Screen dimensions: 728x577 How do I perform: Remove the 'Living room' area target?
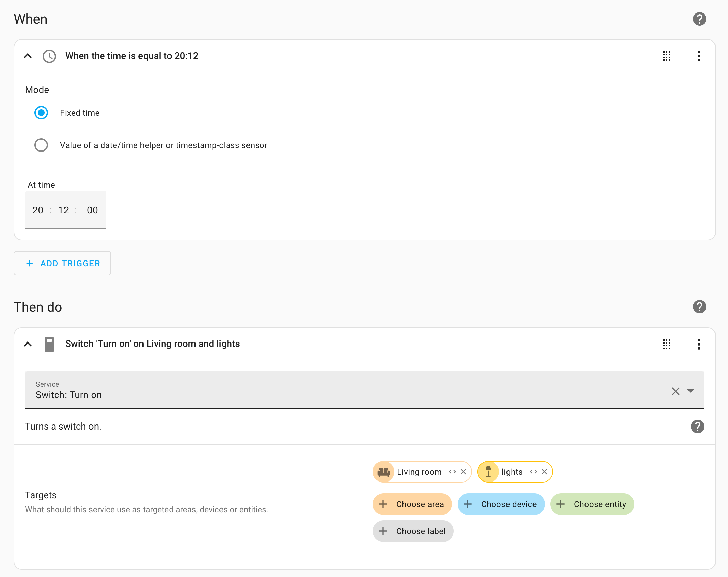tap(464, 472)
